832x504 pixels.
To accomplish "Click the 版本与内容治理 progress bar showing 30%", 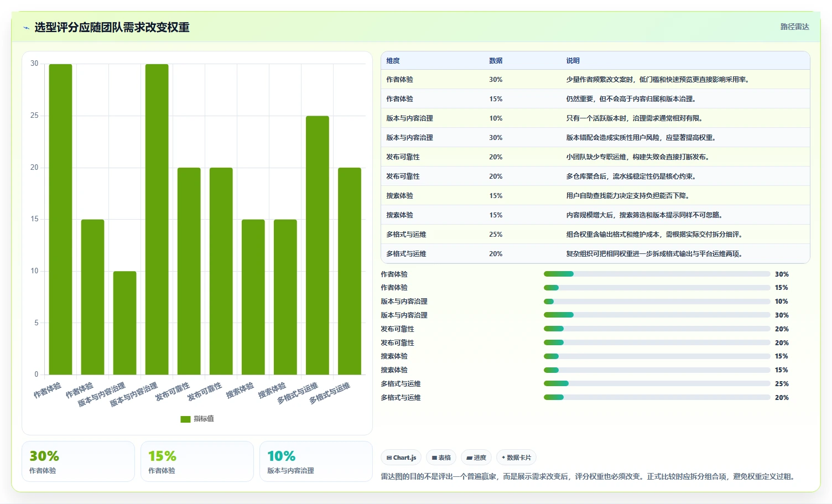I will (657, 315).
